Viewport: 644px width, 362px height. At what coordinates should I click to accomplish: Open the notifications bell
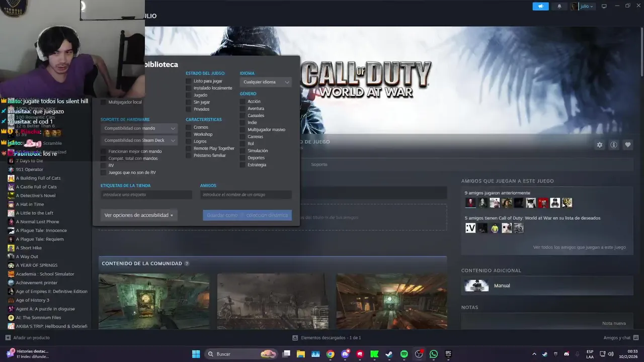[559, 7]
